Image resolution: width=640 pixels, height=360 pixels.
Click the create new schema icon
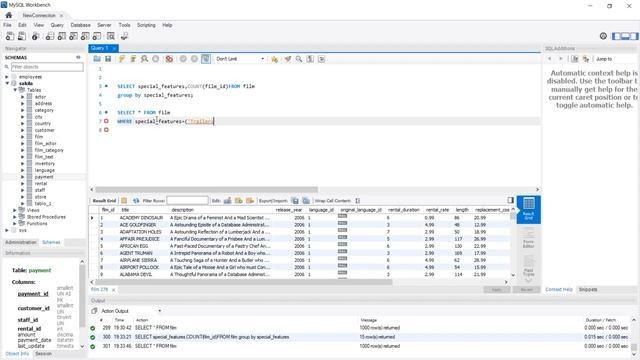pyautogui.click(x=50, y=36)
